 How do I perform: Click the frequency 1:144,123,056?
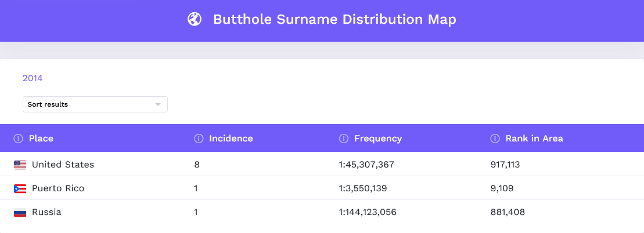point(368,212)
